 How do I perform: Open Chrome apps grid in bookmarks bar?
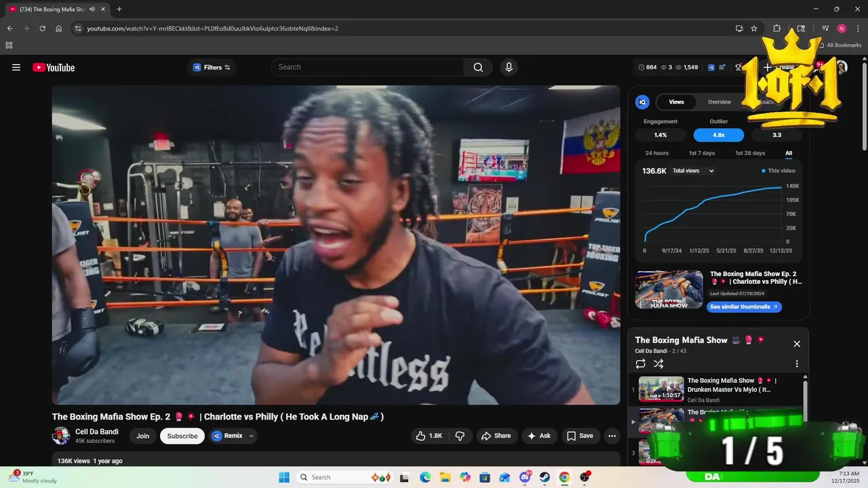(9, 45)
